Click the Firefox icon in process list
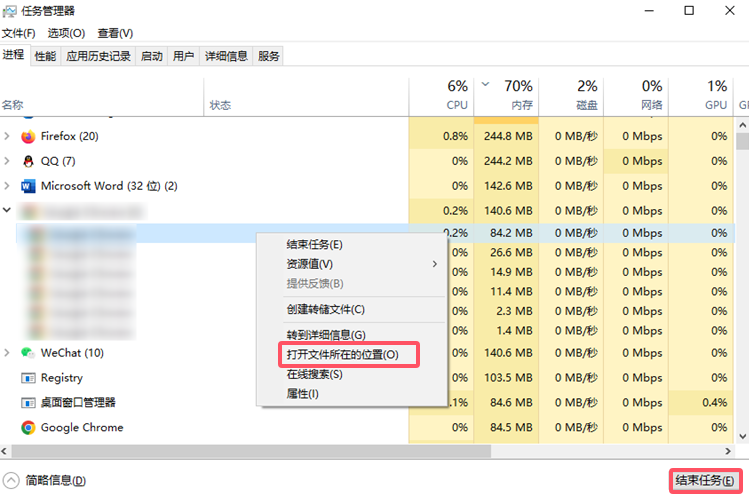 [28, 137]
